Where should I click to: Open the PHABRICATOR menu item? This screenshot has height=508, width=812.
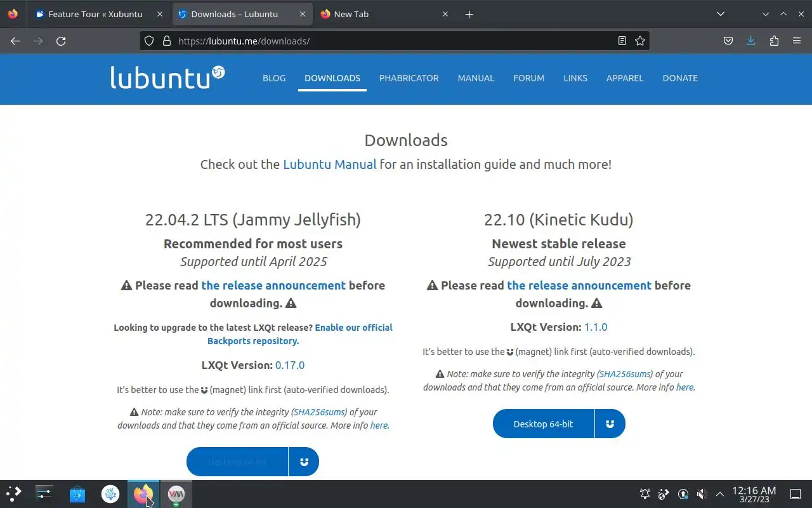point(409,78)
